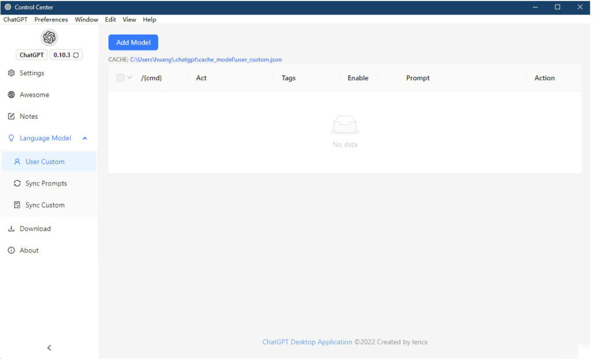Open the user_custom.json cache path link
The width and height of the screenshot is (594, 364).
pos(206,60)
